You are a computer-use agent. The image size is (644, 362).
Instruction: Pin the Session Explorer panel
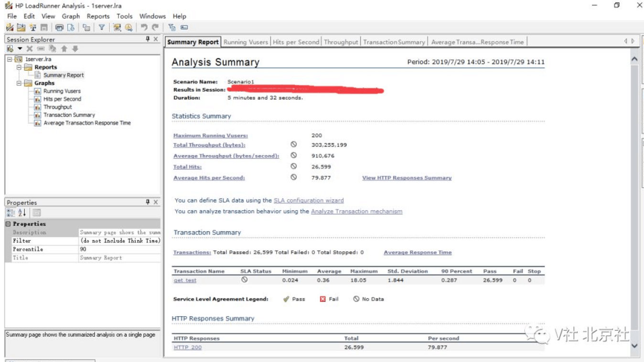(148, 39)
